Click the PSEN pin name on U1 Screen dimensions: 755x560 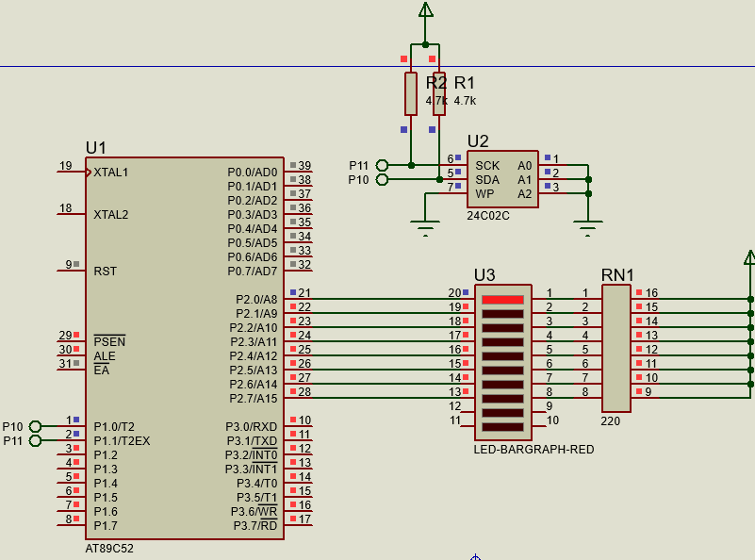click(109, 342)
